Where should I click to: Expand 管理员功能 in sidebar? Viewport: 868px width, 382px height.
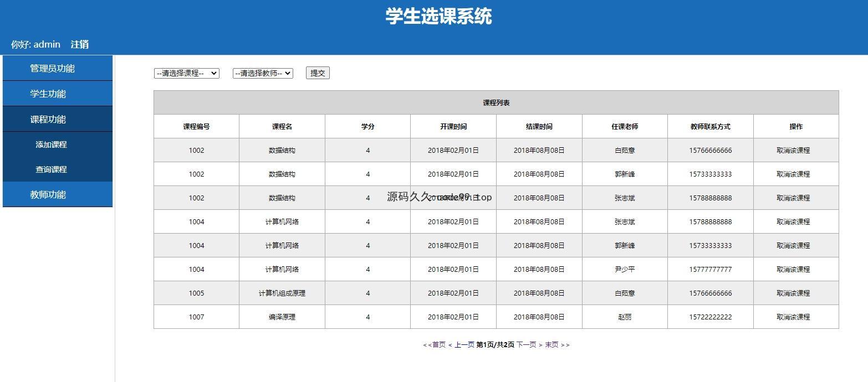(58, 68)
